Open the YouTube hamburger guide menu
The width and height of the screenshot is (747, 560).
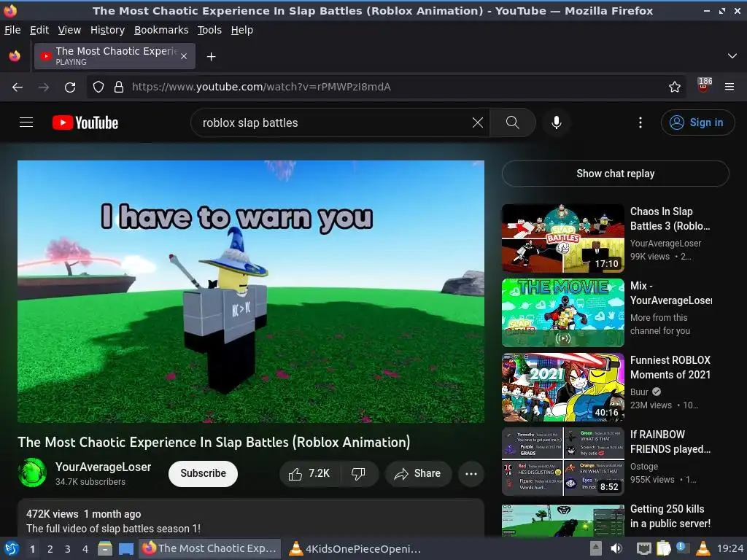26,122
